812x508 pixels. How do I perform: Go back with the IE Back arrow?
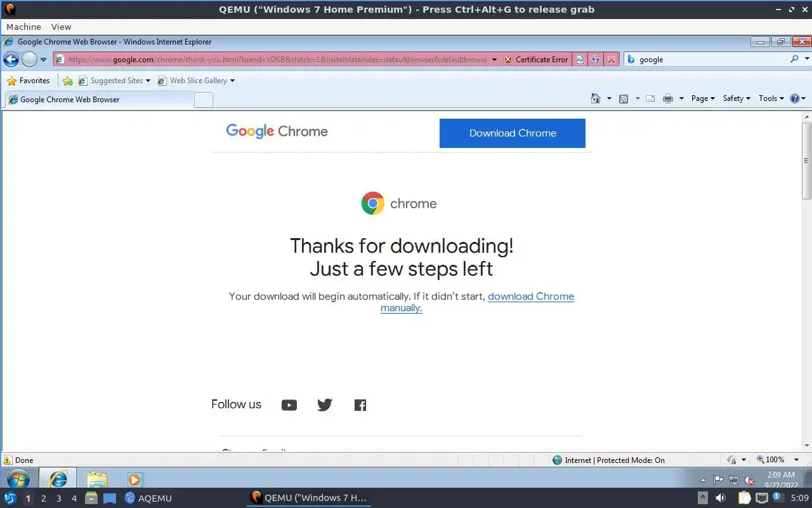(x=11, y=59)
